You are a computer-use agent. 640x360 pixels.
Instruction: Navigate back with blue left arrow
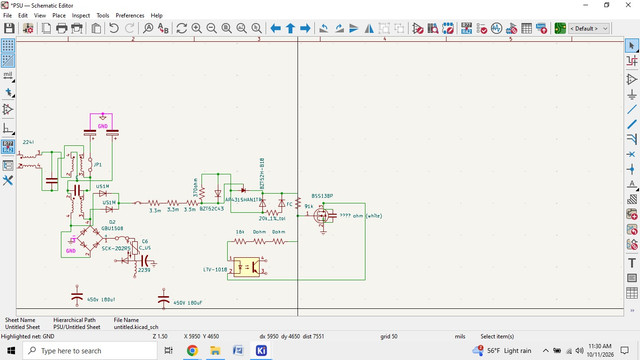276,28
